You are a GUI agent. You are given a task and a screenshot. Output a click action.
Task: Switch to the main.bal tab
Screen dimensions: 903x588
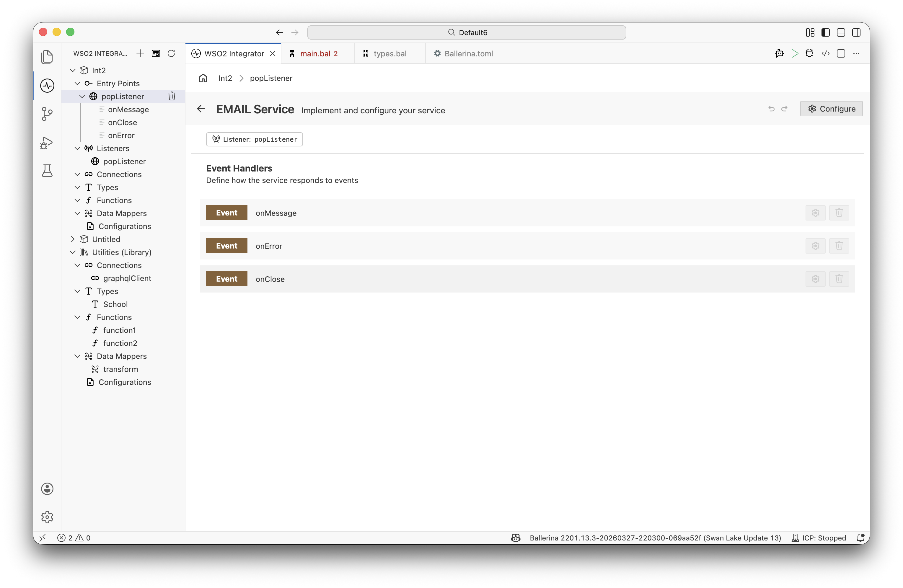point(318,53)
